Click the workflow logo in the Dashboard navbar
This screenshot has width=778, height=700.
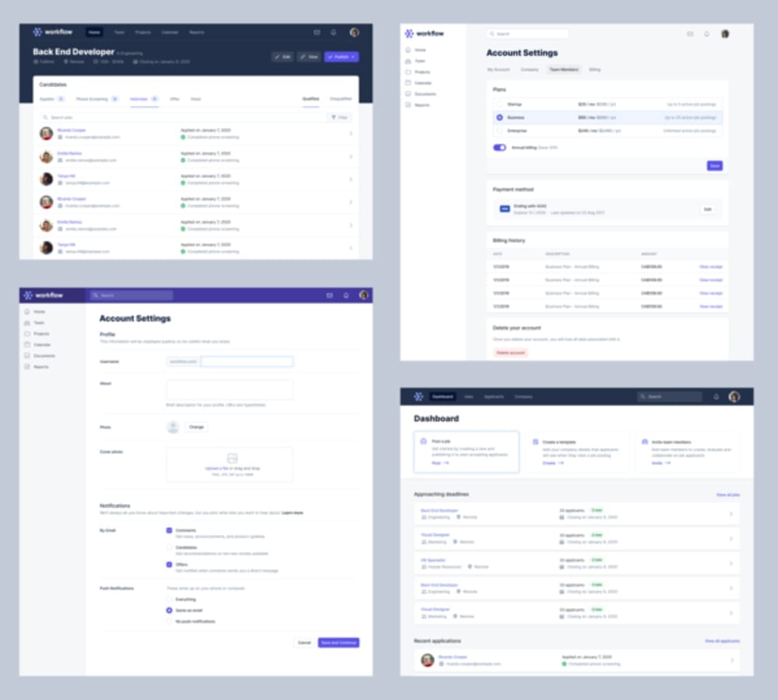pyautogui.click(x=419, y=397)
